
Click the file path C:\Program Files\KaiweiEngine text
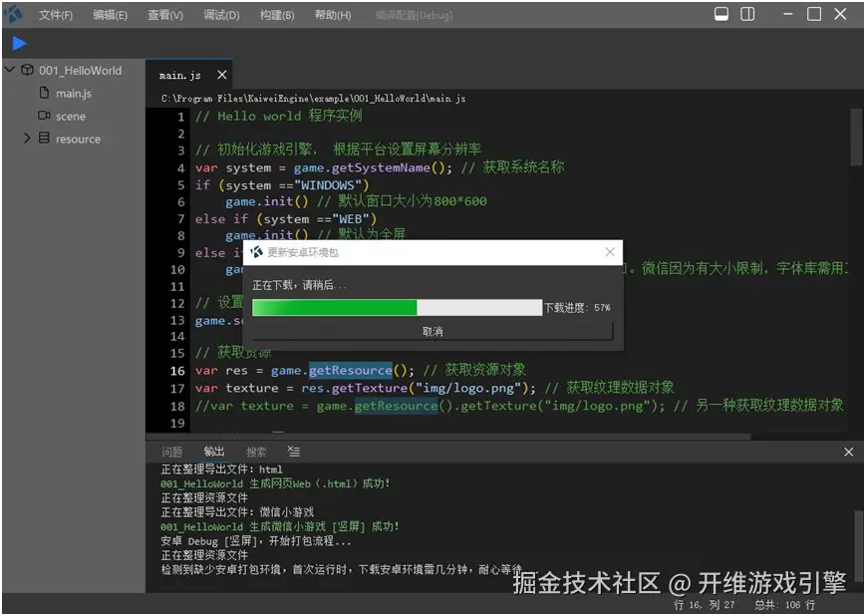313,99
